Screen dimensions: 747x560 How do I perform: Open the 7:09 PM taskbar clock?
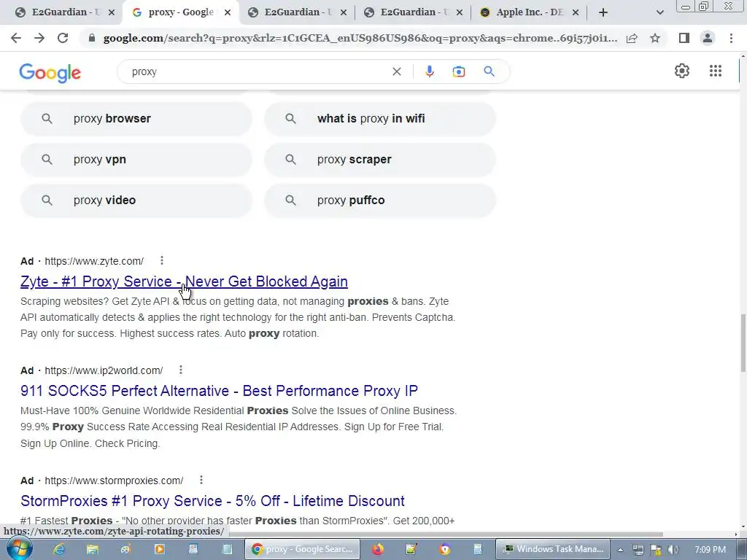(x=711, y=550)
